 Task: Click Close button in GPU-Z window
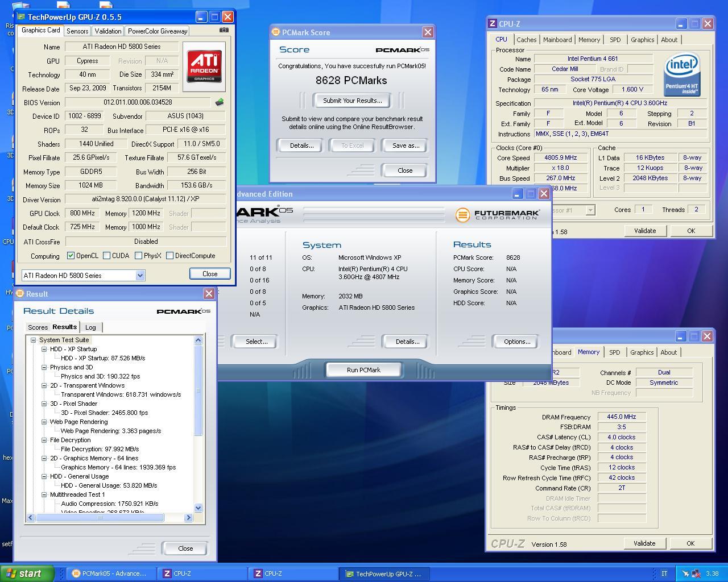click(210, 274)
